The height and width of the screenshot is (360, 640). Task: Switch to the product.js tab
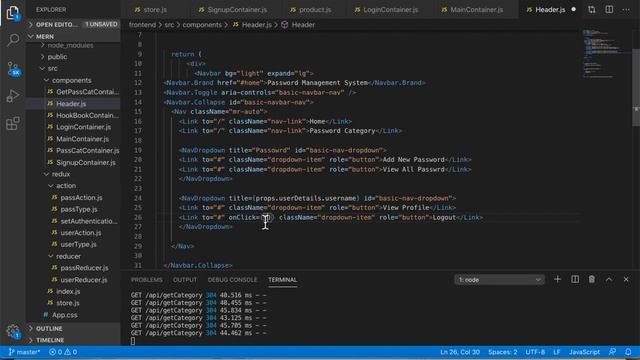(315, 9)
